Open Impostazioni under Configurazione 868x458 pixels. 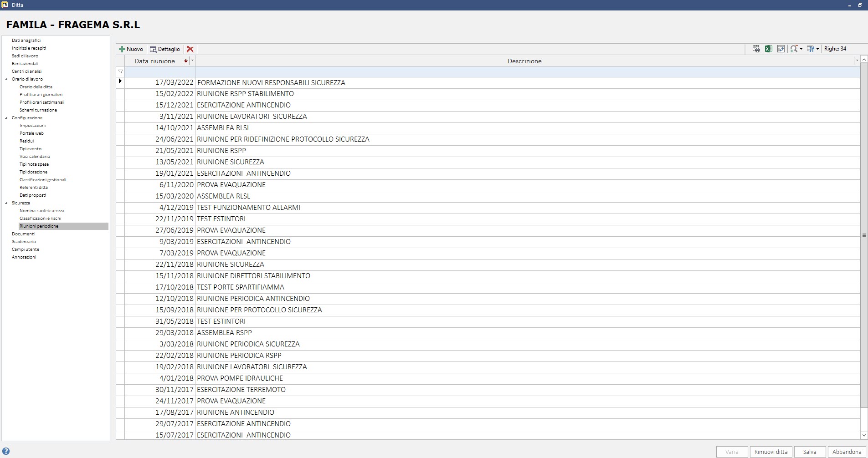click(x=32, y=126)
